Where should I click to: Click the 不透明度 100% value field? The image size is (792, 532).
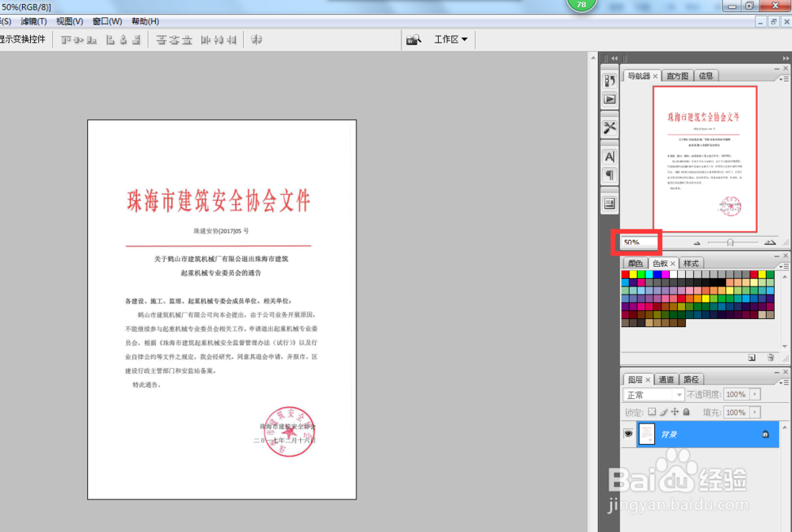[736, 394]
